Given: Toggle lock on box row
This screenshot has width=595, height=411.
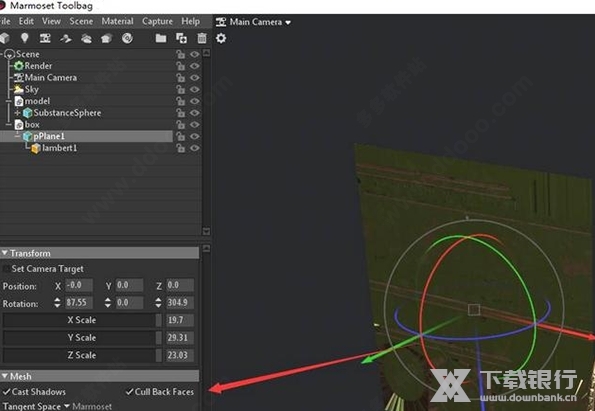Looking at the screenshot, I should (180, 125).
